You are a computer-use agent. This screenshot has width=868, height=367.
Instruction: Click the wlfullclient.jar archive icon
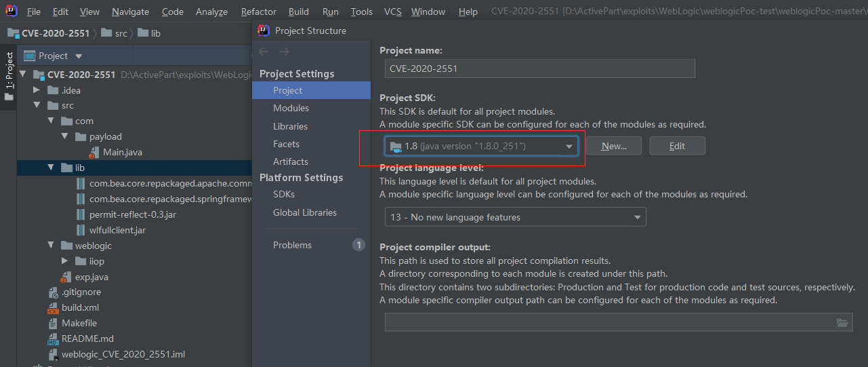tap(81, 230)
